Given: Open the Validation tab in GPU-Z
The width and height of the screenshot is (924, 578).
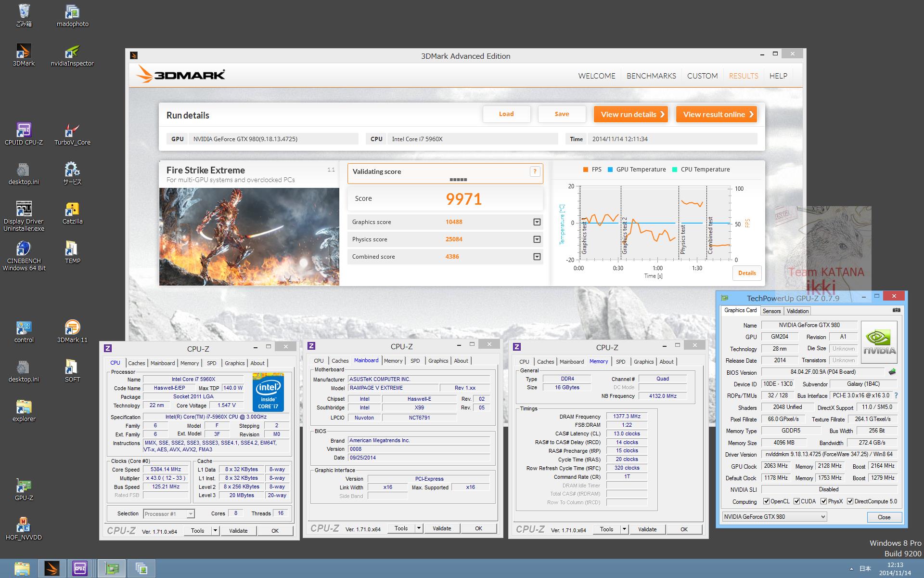Looking at the screenshot, I should pyautogui.click(x=797, y=311).
